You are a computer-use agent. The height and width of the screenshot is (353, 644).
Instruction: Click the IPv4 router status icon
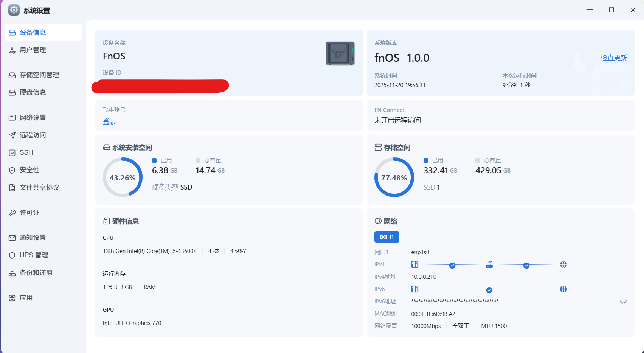(489, 264)
